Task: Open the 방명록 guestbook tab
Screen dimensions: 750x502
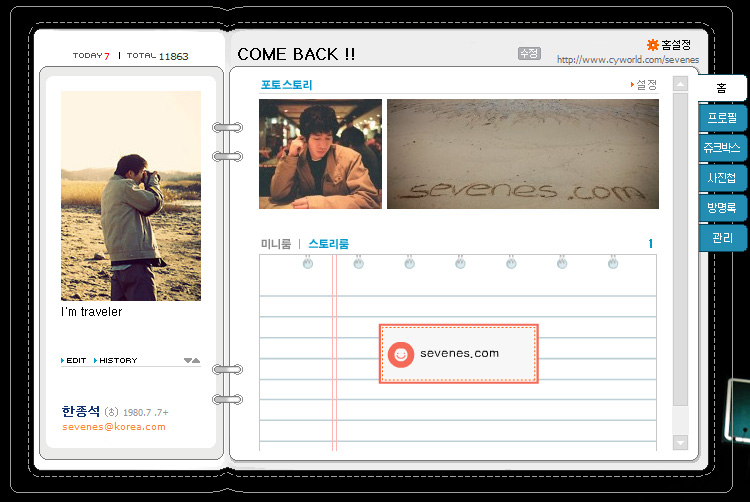Action: [722, 207]
